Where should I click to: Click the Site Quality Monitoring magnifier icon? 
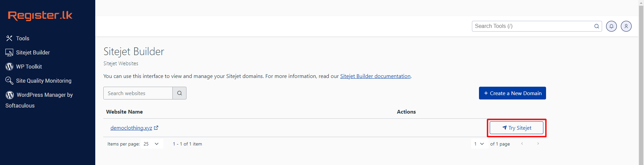tap(9, 81)
